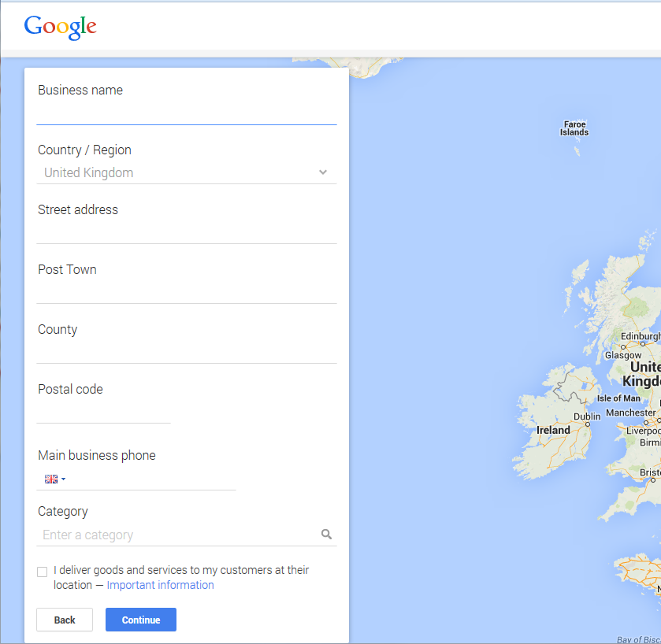Click the Postal code input
Screen dimensions: 661x644
[x=103, y=412]
